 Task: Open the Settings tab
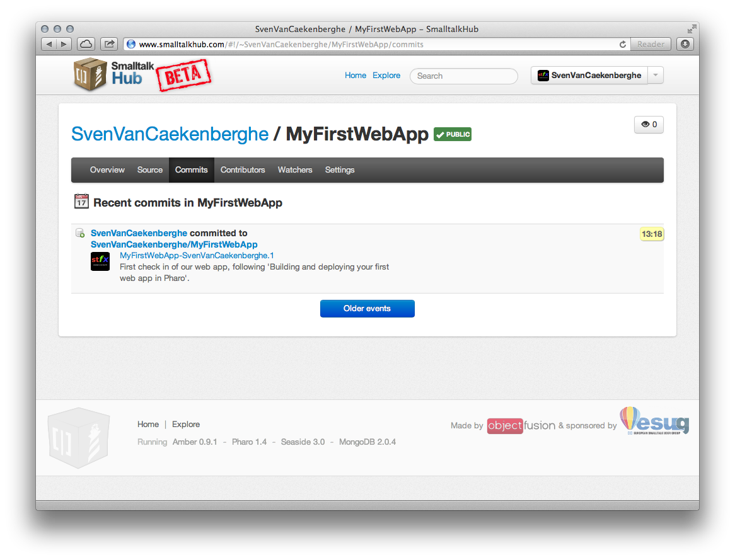(x=340, y=170)
